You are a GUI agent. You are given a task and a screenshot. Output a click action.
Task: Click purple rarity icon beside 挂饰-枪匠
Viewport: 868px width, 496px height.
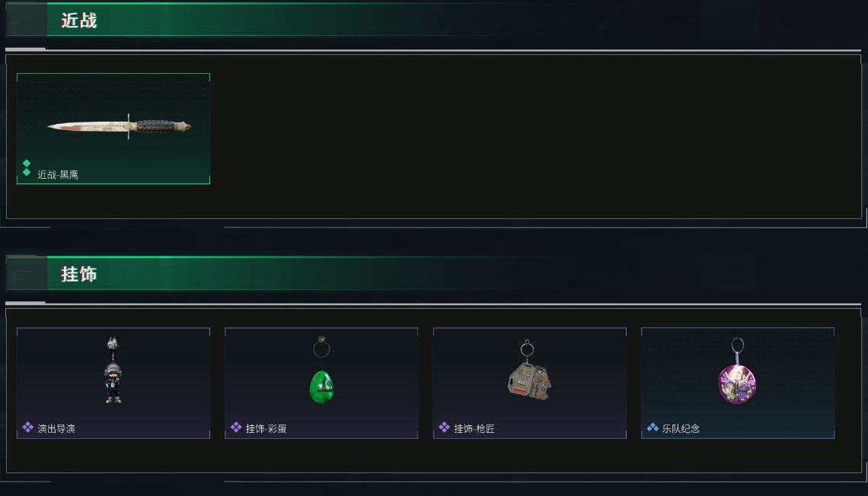(444, 428)
